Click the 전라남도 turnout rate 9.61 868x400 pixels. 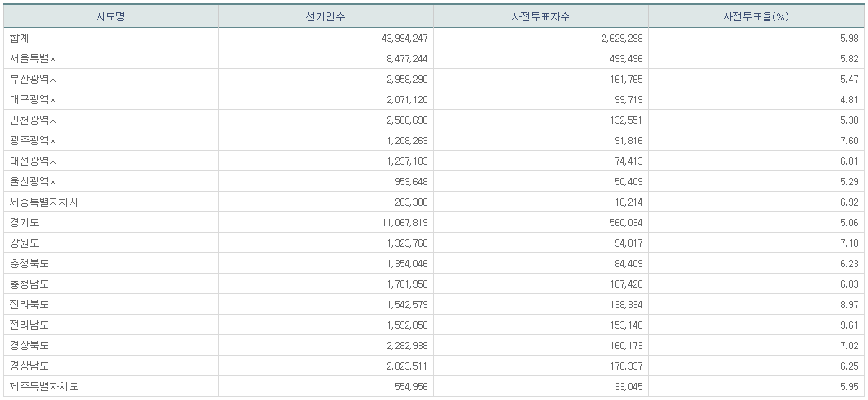tap(848, 325)
